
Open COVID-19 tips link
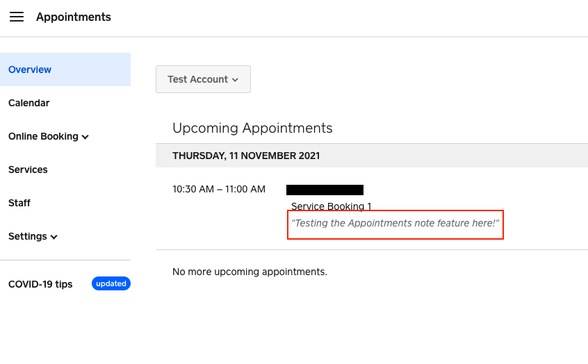40,284
